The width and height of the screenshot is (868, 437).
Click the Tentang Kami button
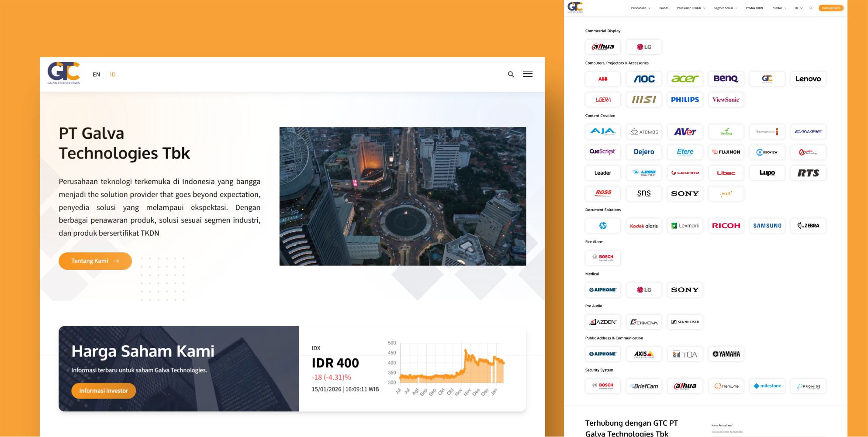pos(95,261)
